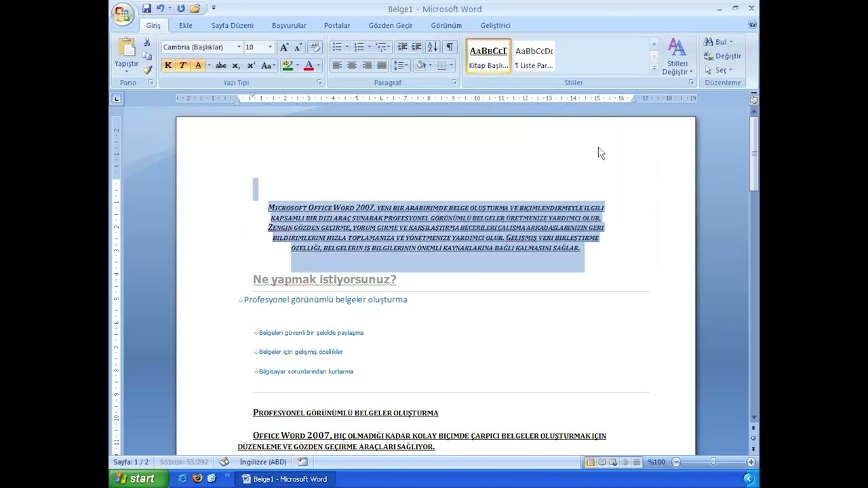Open the Change Case Aa dropdown
Image resolution: width=868 pixels, height=488 pixels.
(269, 66)
